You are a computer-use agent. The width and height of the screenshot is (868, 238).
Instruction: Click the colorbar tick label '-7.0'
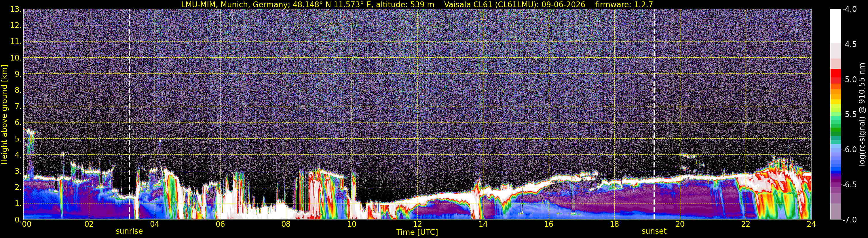[x=849, y=220]
